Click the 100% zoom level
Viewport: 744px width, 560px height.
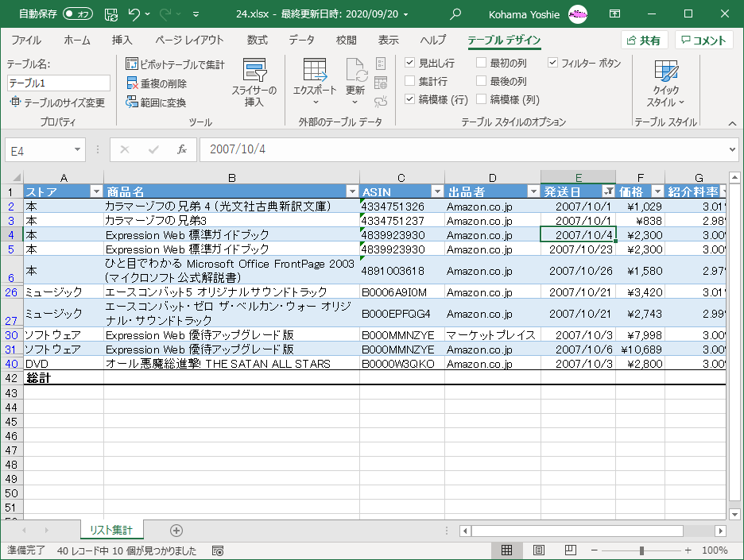click(715, 550)
